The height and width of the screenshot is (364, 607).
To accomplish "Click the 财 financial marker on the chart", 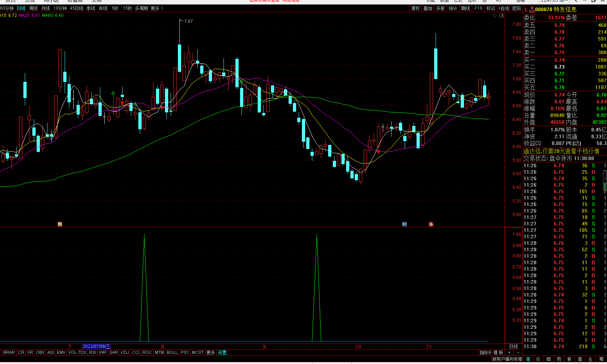I will (x=404, y=224).
